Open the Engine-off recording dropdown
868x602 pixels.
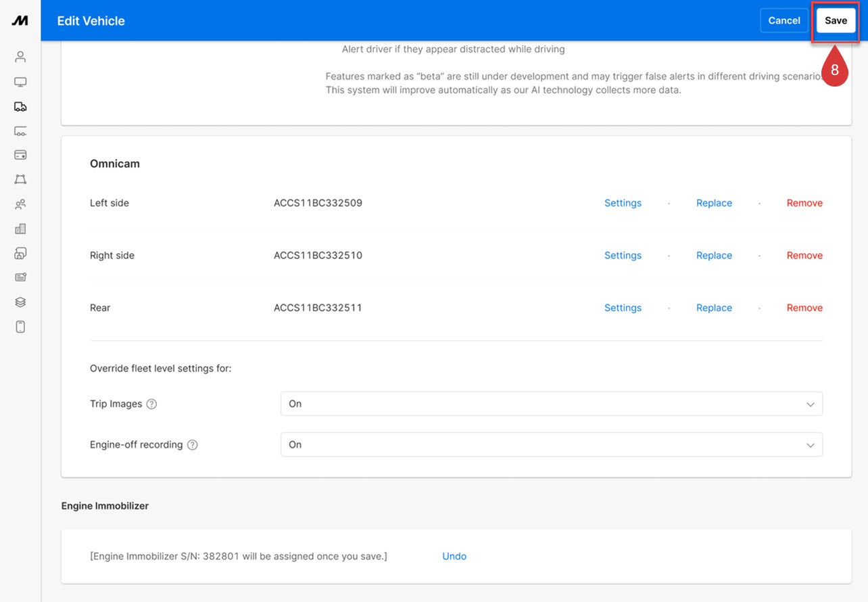pos(552,445)
